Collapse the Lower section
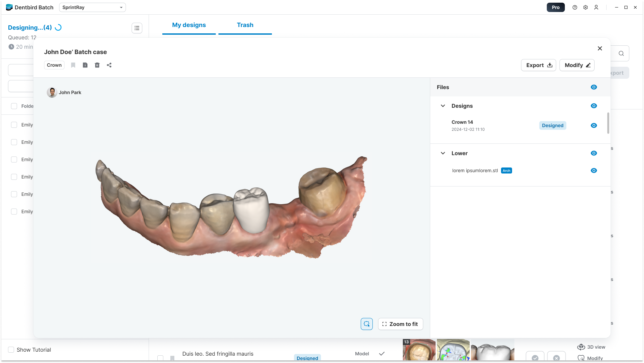The height and width of the screenshot is (363, 644). (x=443, y=153)
